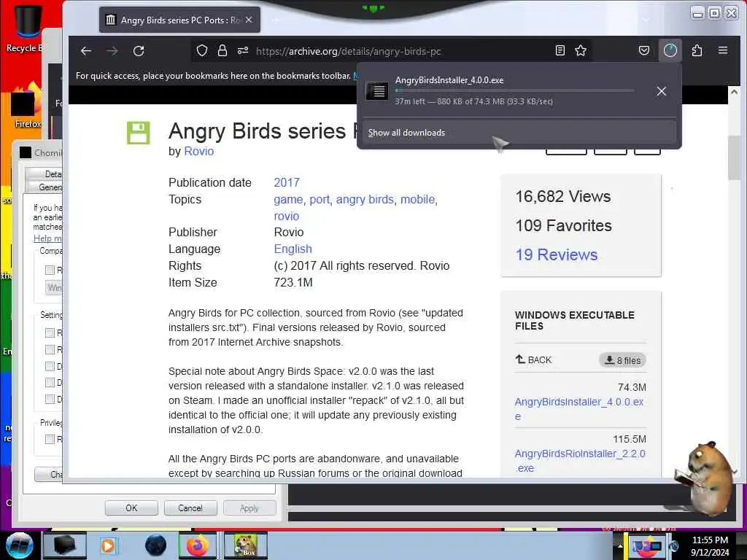
Task: Toggle reader view icon
Action: tap(560, 50)
